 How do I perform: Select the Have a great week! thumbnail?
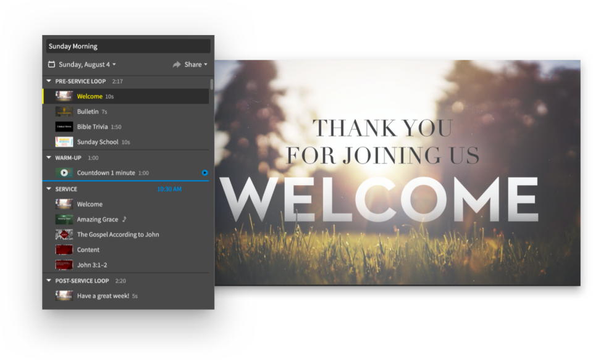(64, 296)
